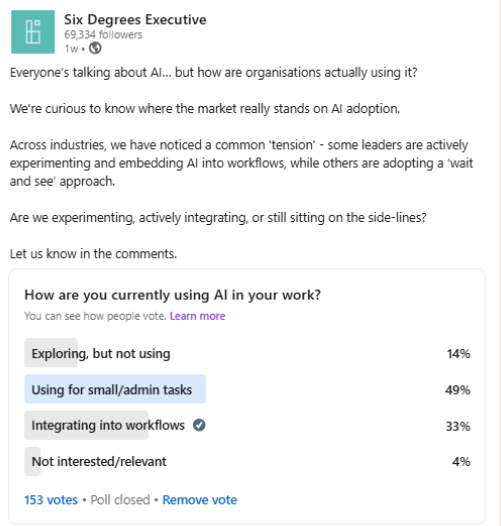
Task: Click the globe public visibility icon
Action: click(x=95, y=48)
